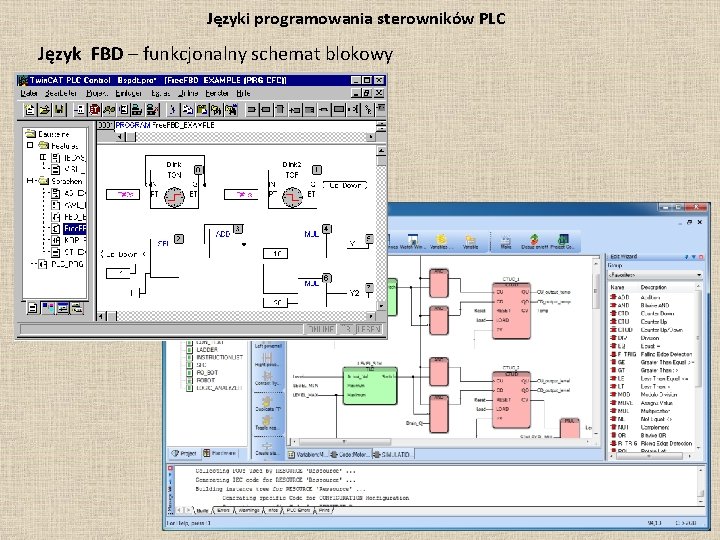Viewport: 720px width, 540px height.
Task: Select the Build tab in the message window
Action: click(202, 510)
